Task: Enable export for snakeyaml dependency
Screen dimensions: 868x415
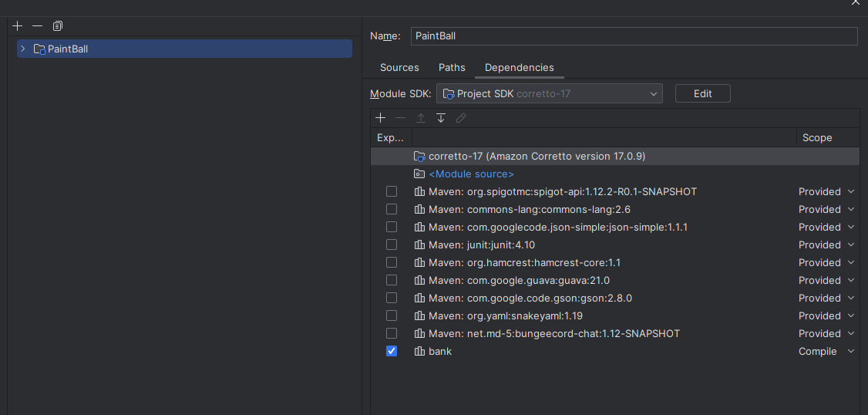Action: 392,315
